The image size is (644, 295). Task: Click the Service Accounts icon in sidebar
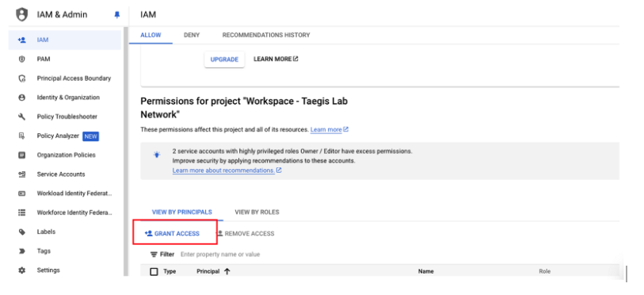click(21, 174)
